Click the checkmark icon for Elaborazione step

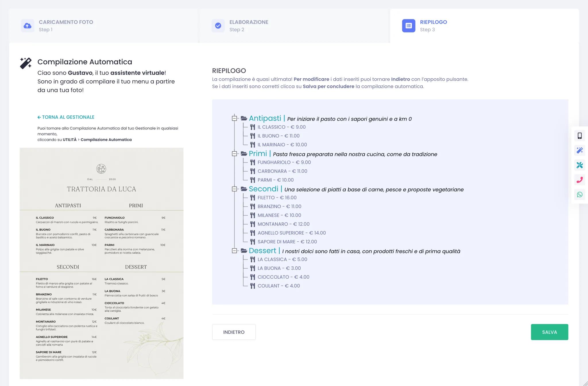[x=218, y=26]
